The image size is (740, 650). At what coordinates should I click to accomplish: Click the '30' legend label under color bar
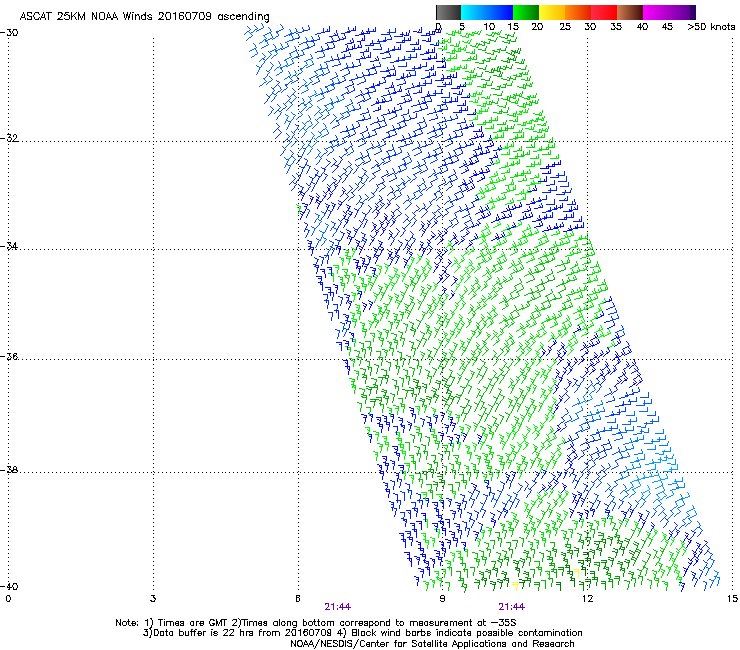[590, 27]
